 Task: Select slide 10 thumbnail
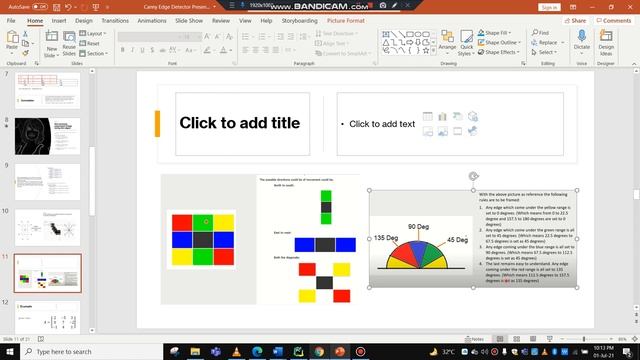(x=47, y=228)
